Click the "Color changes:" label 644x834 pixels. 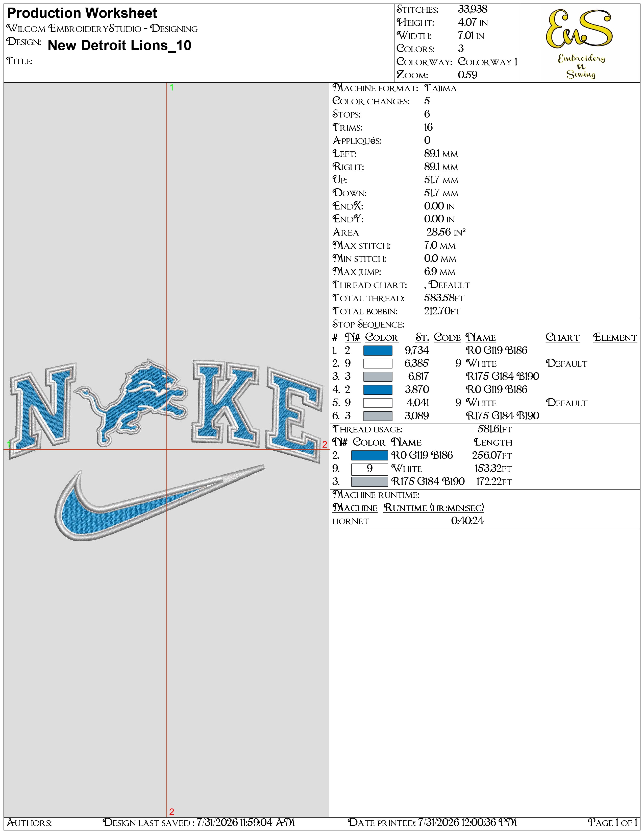pyautogui.click(x=370, y=101)
